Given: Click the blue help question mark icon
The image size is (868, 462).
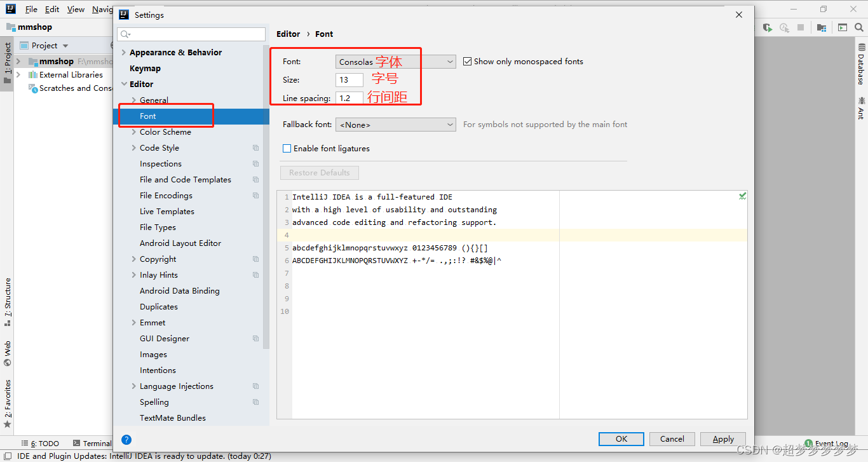Looking at the screenshot, I should 126,439.
